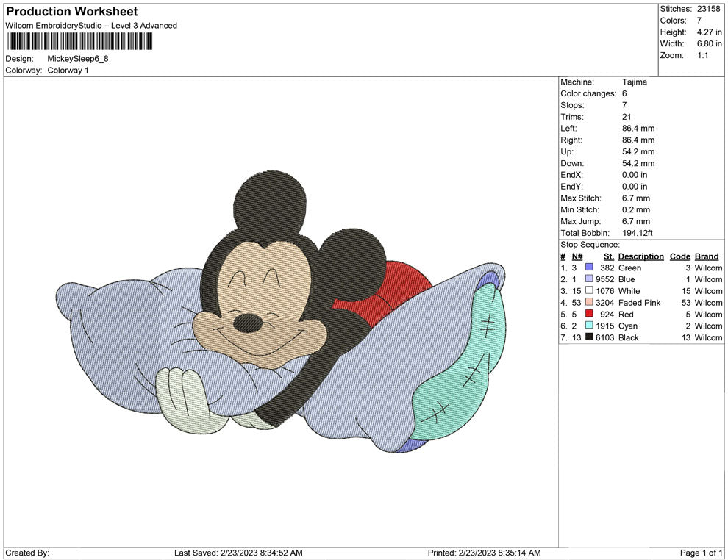Click the Brand column header
Viewport: 728px width, 560px height.
click(x=707, y=256)
